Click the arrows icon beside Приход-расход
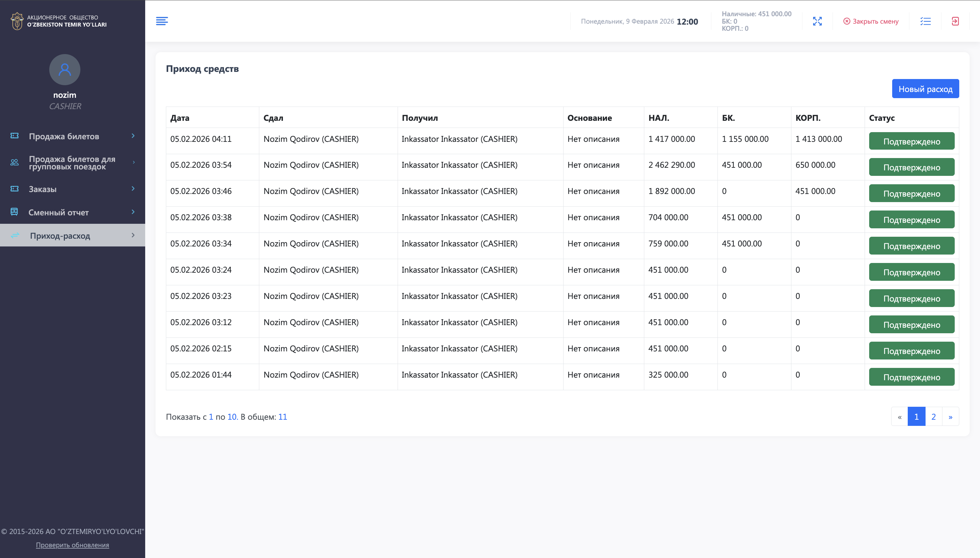Viewport: 980px width, 558px height. pyautogui.click(x=14, y=235)
